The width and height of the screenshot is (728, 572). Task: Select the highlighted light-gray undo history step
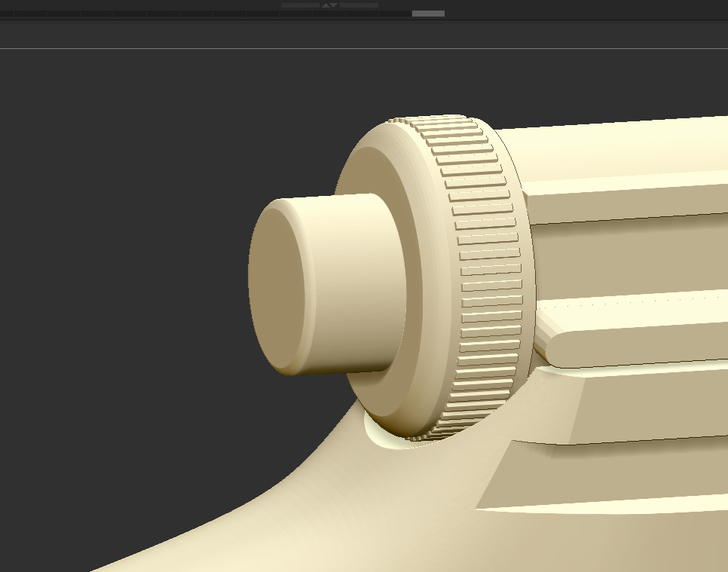[428, 14]
